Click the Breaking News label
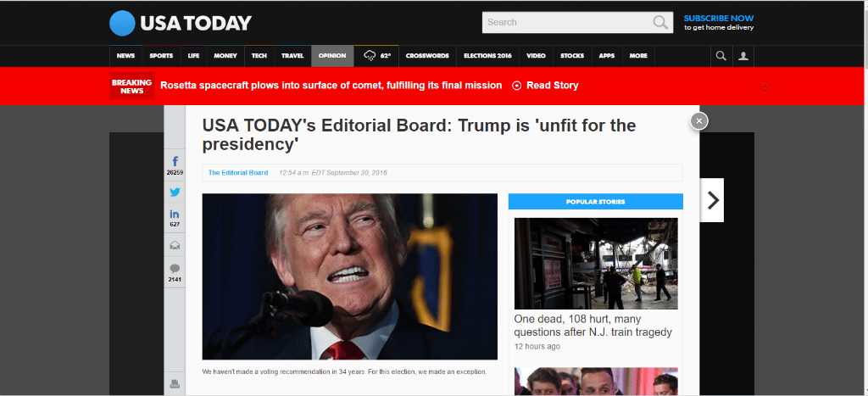 (131, 86)
